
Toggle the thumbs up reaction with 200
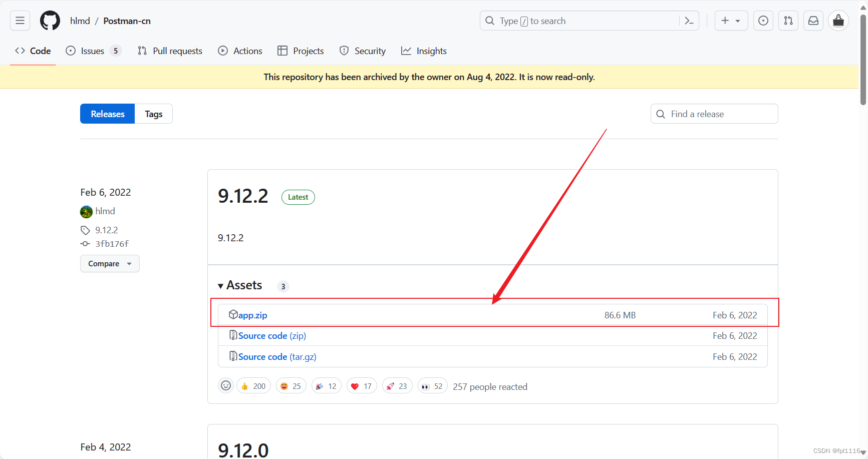tap(253, 386)
